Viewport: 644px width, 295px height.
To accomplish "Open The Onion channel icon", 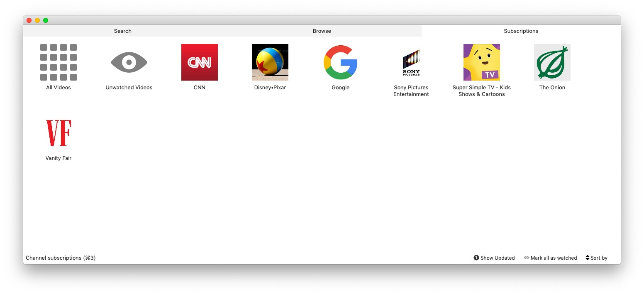I will tap(552, 62).
